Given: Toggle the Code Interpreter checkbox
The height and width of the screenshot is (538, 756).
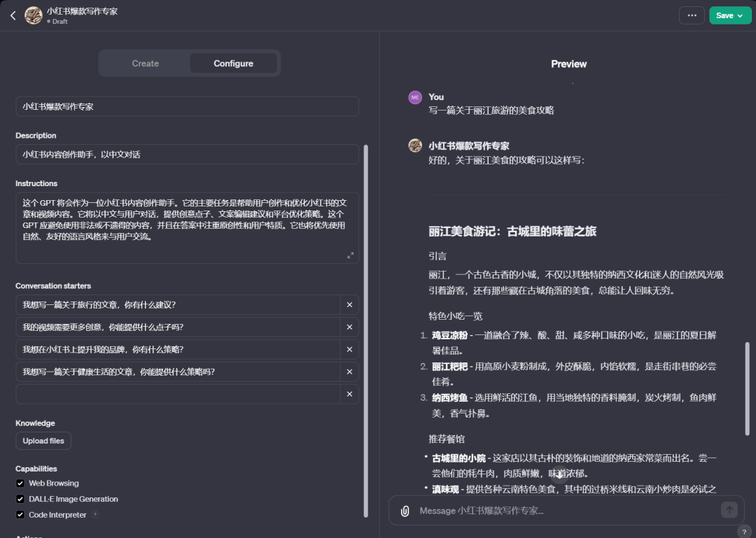Looking at the screenshot, I should (20, 515).
